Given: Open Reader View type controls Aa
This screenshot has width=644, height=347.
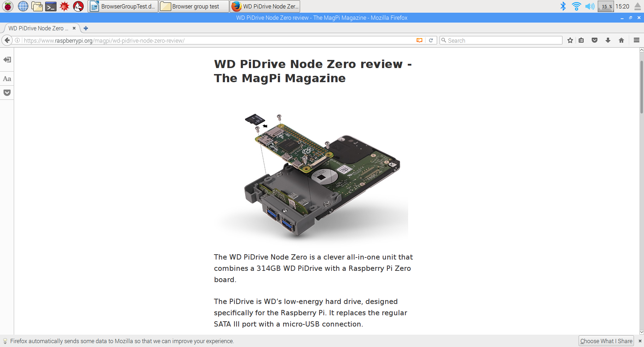Looking at the screenshot, I should (7, 79).
